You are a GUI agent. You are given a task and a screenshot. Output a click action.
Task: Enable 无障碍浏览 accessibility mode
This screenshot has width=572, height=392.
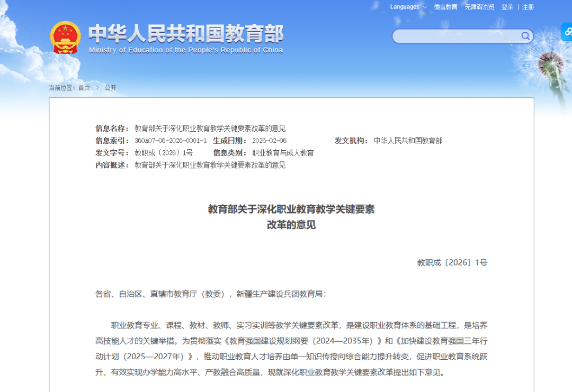(x=479, y=7)
